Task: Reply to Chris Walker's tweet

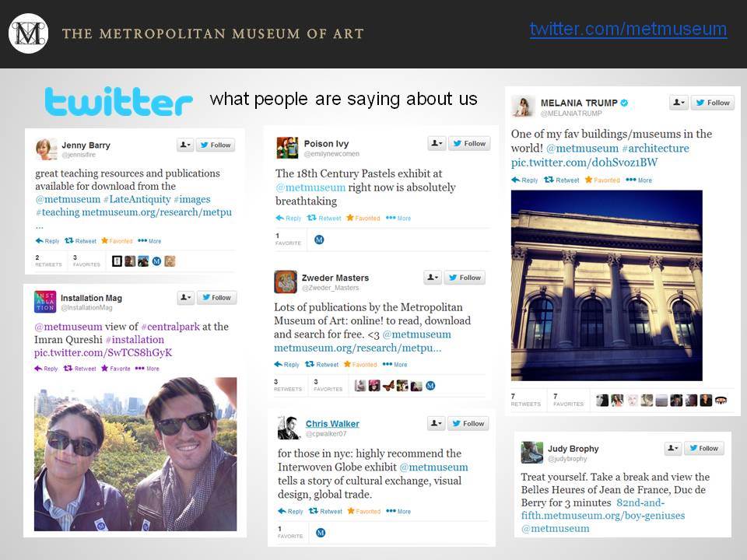Action: [x=290, y=511]
